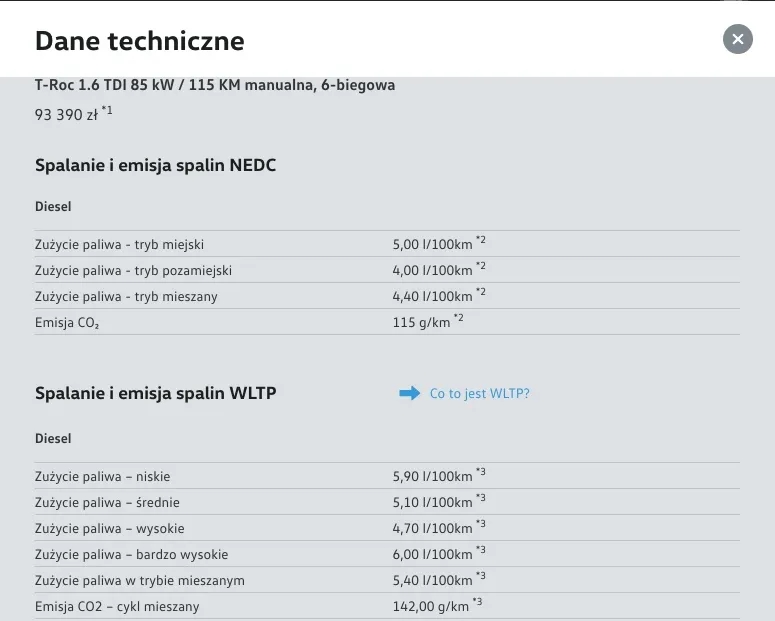Click footnote *2 on the tryb pozamiejski row
The height and width of the screenshot is (621, 775).
(480, 266)
